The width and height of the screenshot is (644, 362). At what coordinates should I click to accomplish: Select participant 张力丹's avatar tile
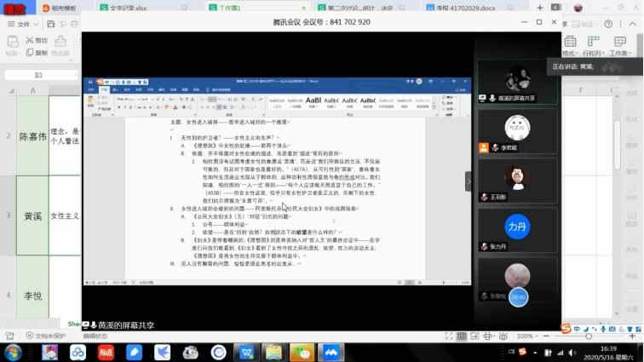517,228
